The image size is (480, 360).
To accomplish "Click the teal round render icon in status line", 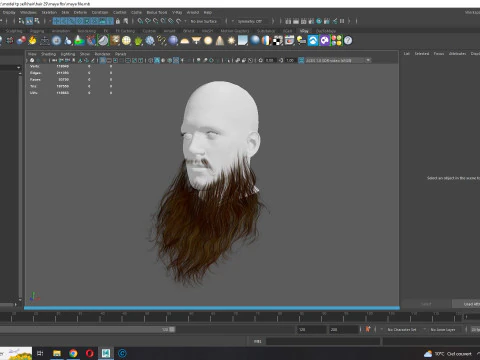I will point(319,21).
